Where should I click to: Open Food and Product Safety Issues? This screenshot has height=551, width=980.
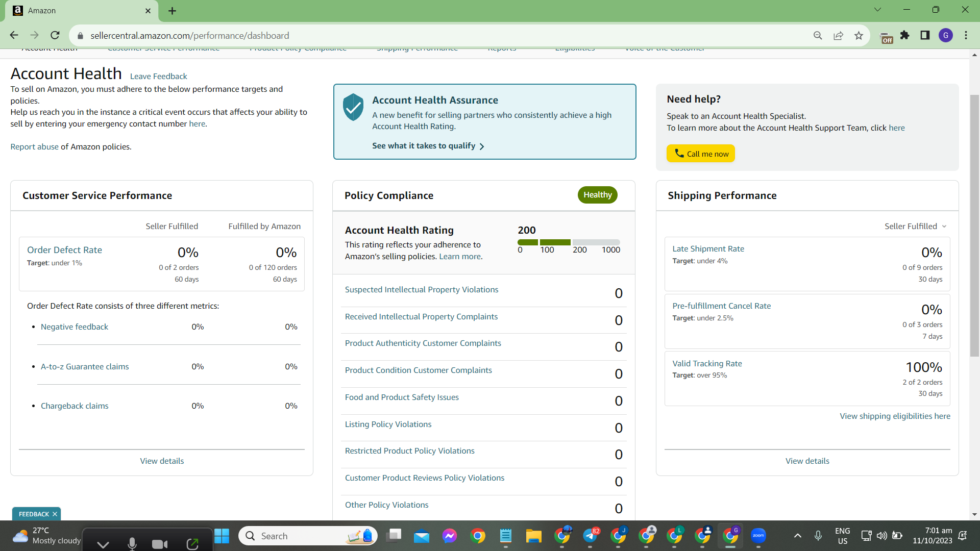(402, 397)
